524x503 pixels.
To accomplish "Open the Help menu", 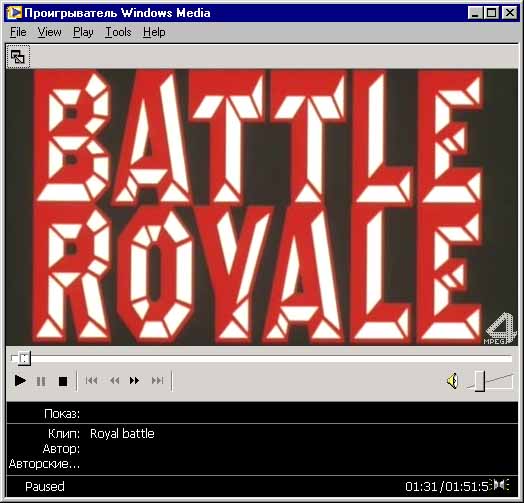I will (154, 32).
